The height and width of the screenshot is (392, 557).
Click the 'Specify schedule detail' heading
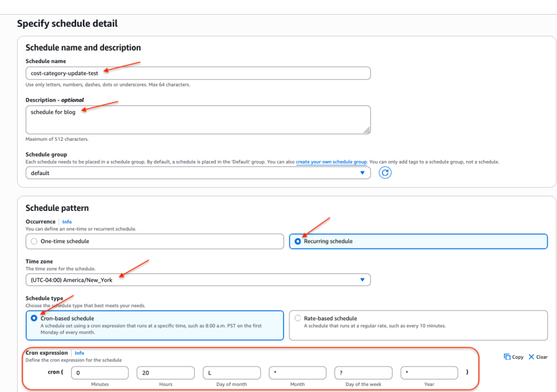[x=67, y=23]
